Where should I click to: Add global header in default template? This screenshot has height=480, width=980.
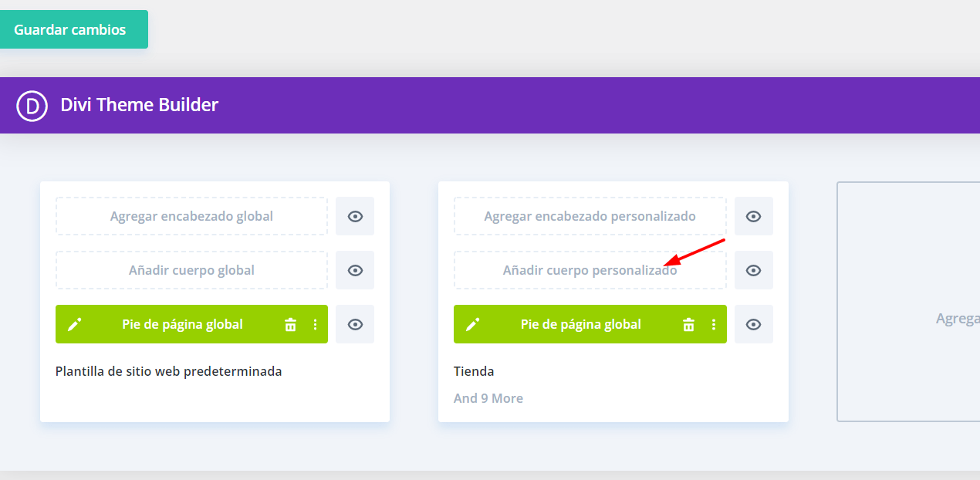(x=191, y=216)
